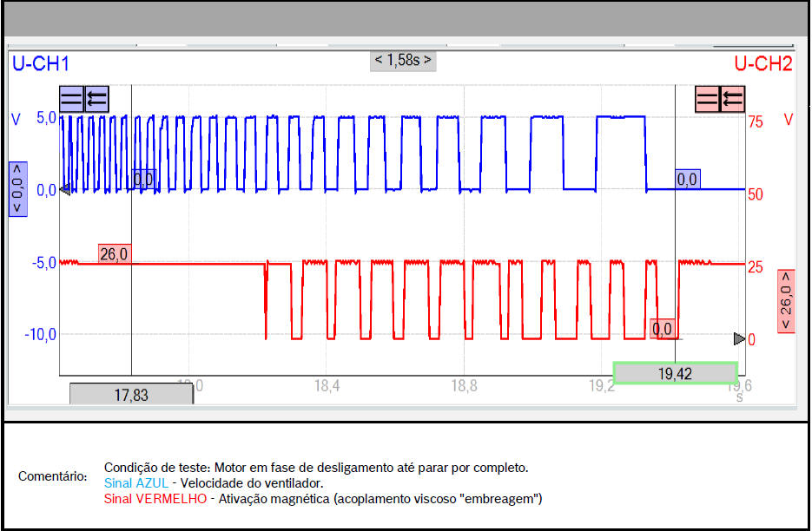Click the red 0,0 label at right cursor
This screenshot has height=531, width=812.
(x=662, y=329)
